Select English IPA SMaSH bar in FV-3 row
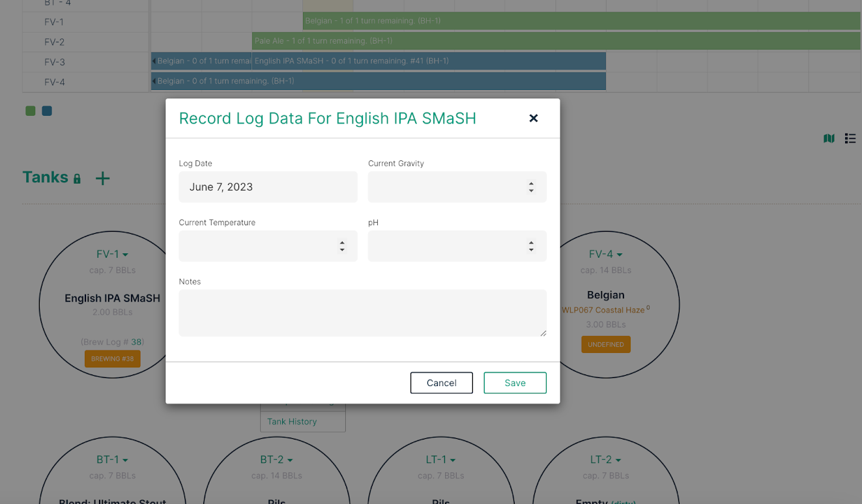 point(429,61)
